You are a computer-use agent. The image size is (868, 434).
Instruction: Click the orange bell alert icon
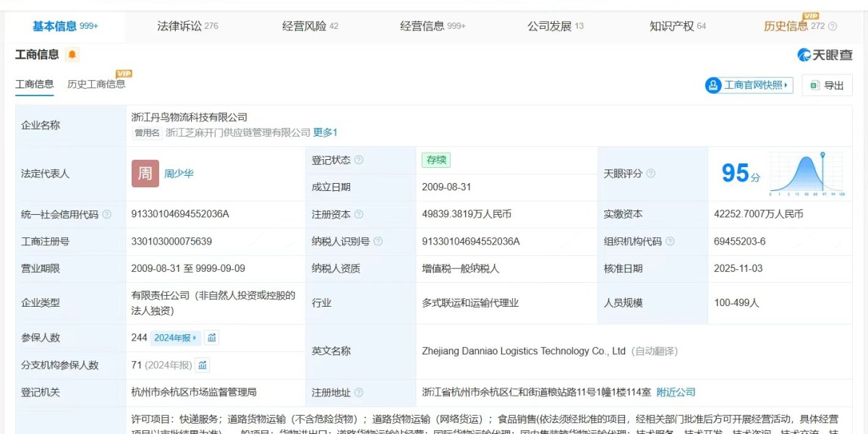coord(72,55)
